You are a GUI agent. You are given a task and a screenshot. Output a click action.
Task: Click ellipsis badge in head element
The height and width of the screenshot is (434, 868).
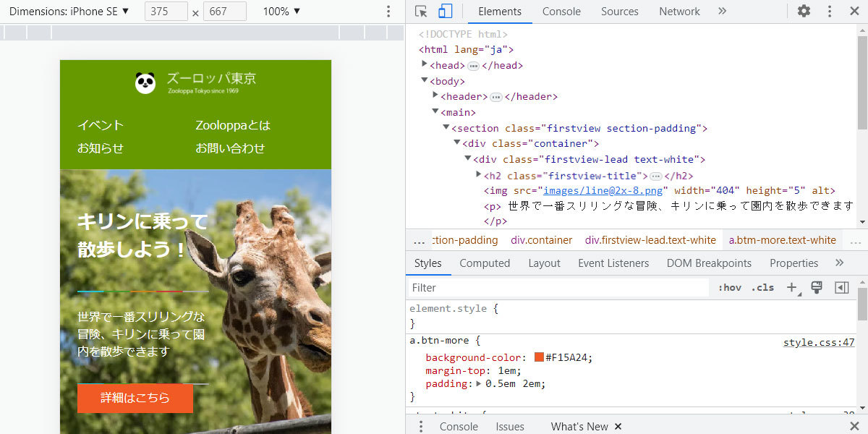point(473,66)
